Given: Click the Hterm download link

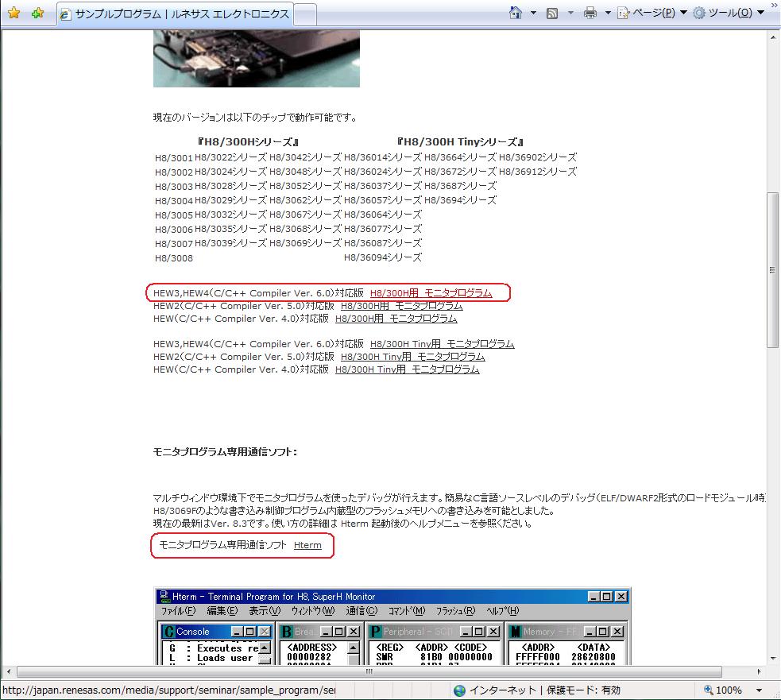Looking at the screenshot, I should coord(307,545).
